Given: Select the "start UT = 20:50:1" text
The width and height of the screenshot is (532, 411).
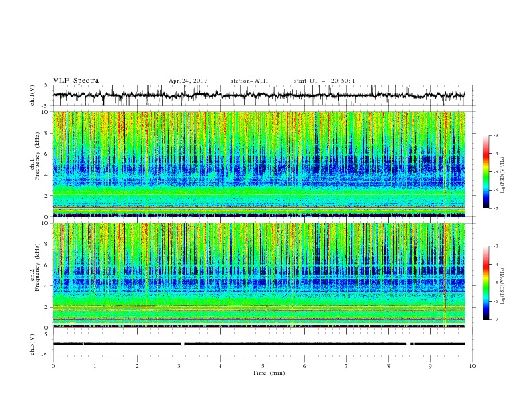Looking at the screenshot, I should (324, 81).
